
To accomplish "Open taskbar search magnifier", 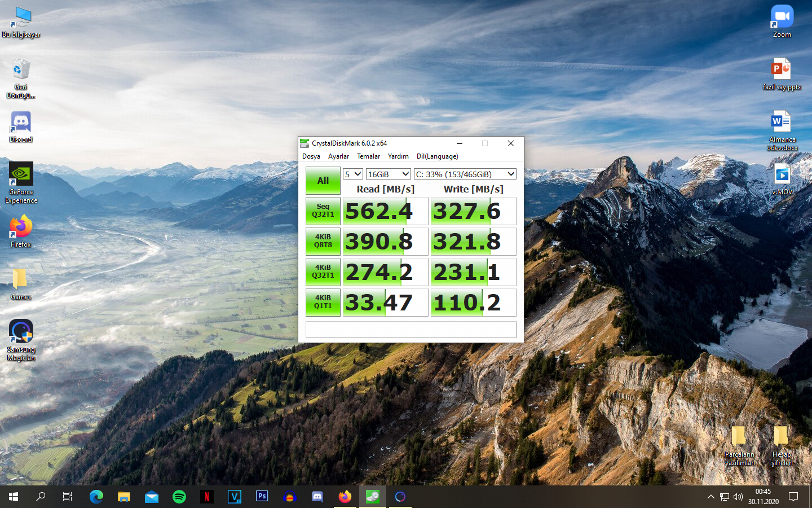I will 41,497.
